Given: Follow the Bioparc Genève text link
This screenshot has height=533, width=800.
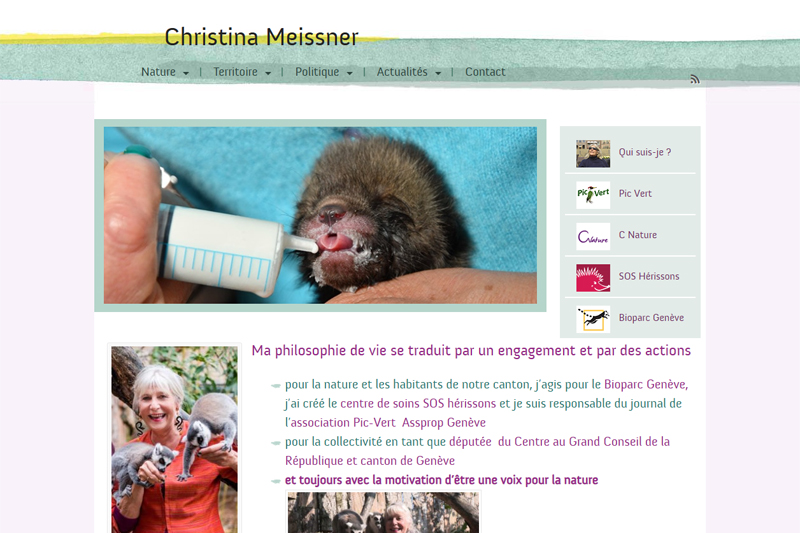Looking at the screenshot, I should [645, 384].
